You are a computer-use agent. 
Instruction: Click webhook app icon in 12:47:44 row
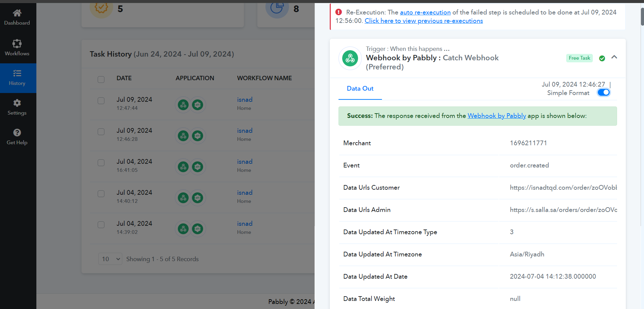(183, 105)
